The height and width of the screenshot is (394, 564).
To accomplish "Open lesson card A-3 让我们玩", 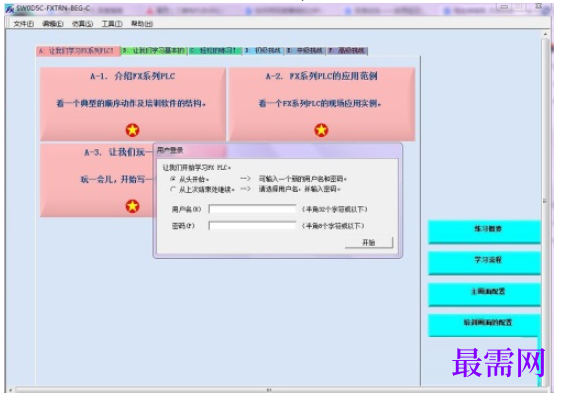I will (x=97, y=180).
